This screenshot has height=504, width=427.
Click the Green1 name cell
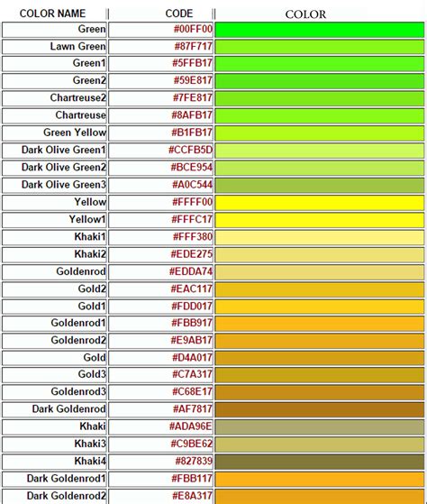(x=54, y=64)
